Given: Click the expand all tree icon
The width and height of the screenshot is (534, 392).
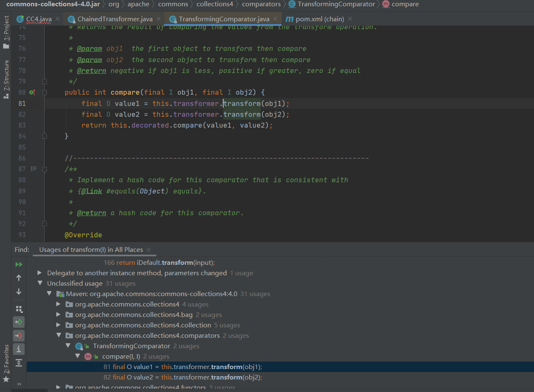Looking at the screenshot, I should [19, 363].
